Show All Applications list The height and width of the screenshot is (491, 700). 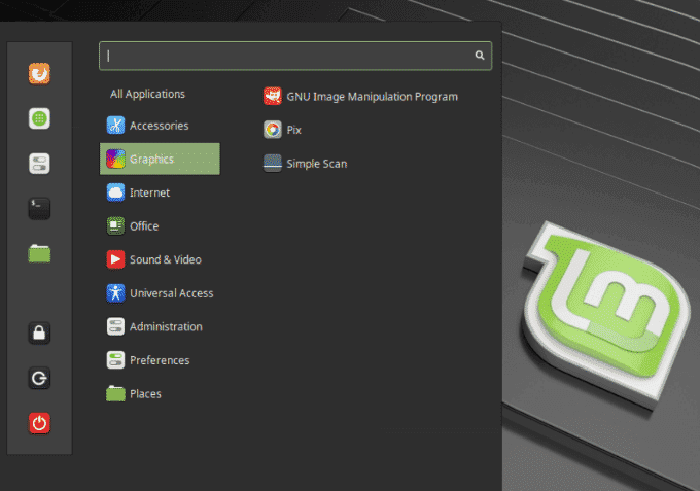pyautogui.click(x=147, y=94)
